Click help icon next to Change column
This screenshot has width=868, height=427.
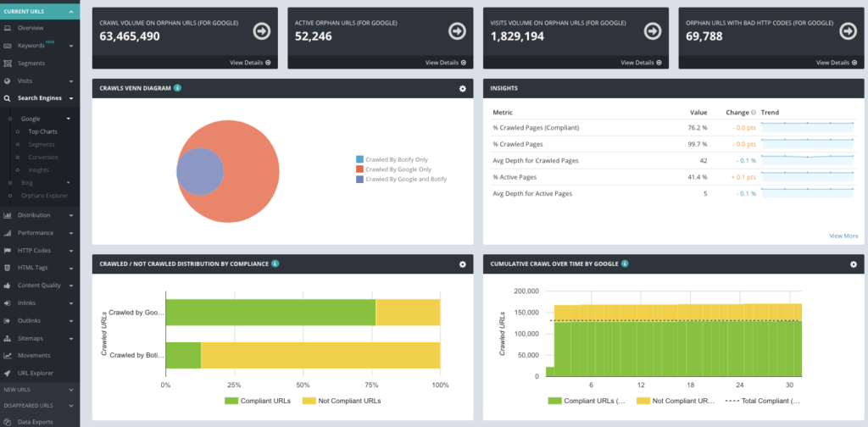click(x=753, y=113)
